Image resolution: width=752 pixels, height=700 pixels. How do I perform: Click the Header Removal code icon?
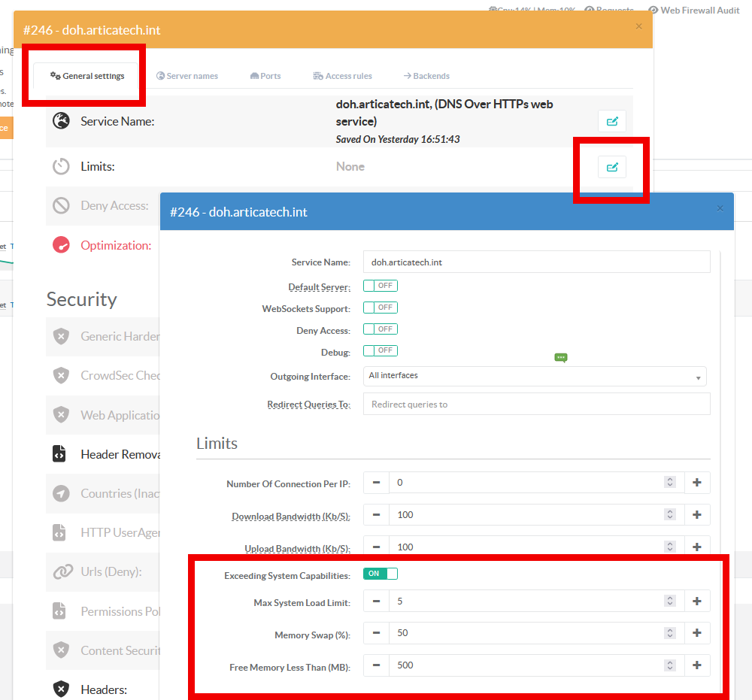click(60, 454)
